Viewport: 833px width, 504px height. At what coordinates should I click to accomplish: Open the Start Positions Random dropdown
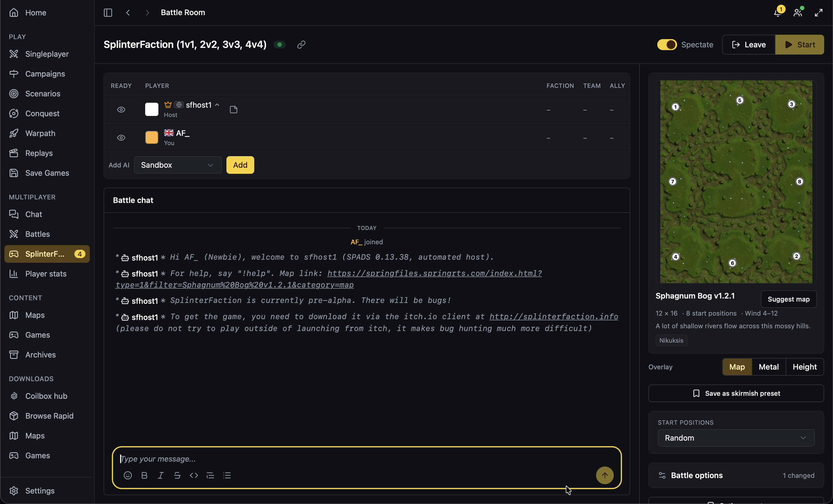point(736,438)
